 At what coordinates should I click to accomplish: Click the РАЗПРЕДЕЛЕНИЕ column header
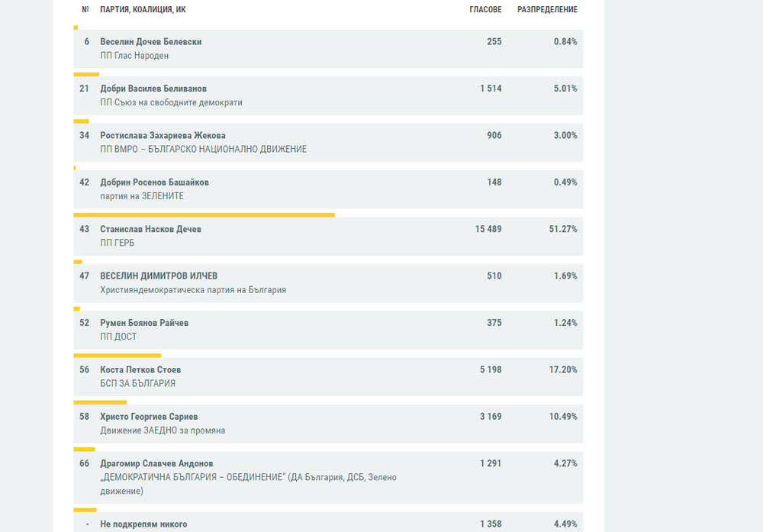(547, 10)
